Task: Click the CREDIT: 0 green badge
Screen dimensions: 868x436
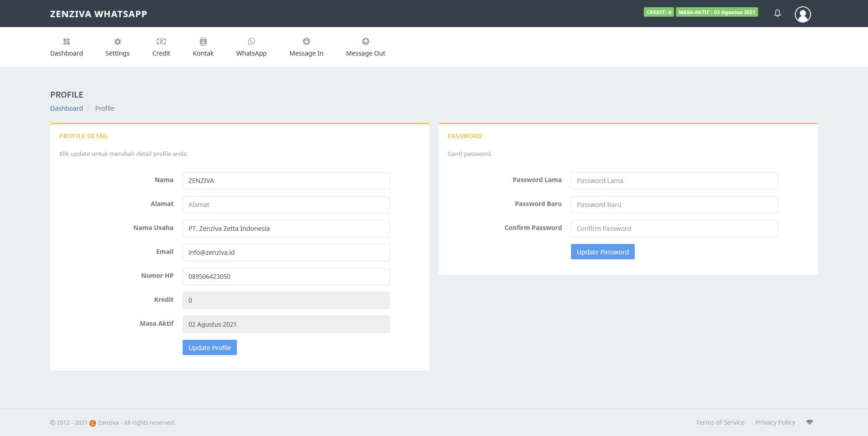Action: (659, 12)
